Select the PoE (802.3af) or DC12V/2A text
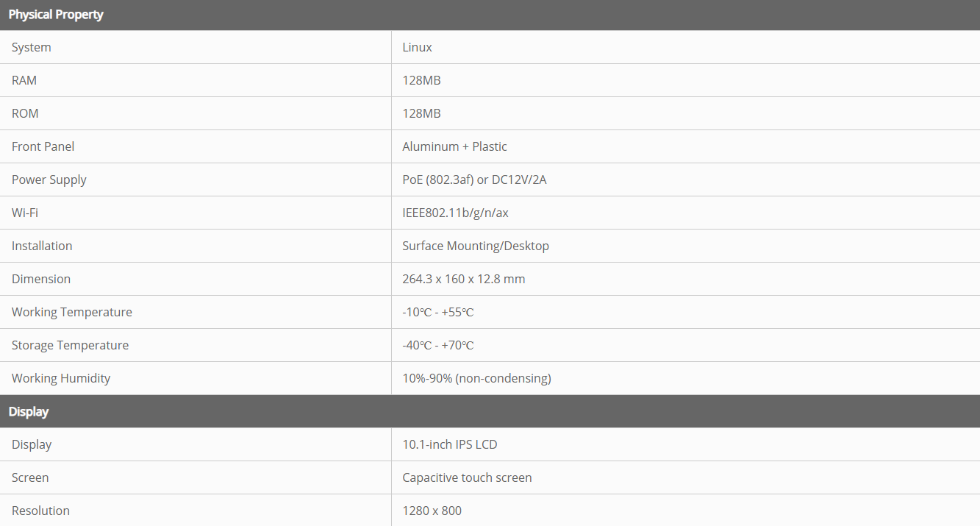 point(474,180)
